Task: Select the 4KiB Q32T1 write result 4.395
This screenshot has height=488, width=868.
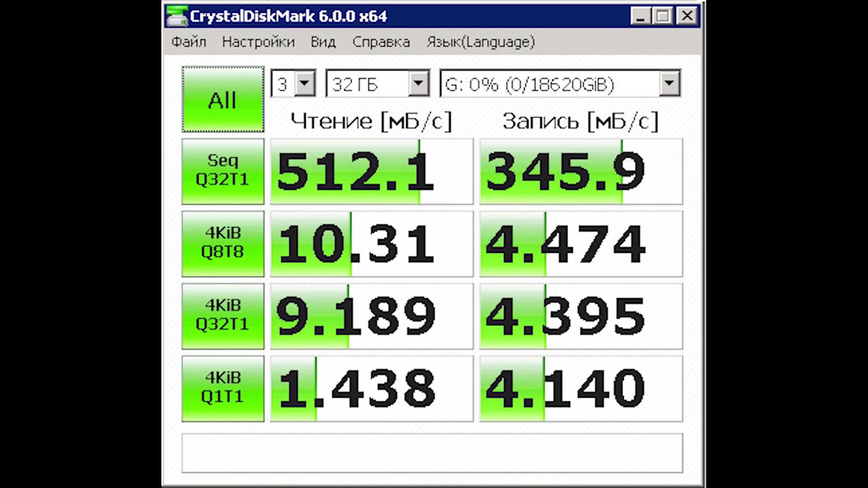Action: pyautogui.click(x=581, y=317)
